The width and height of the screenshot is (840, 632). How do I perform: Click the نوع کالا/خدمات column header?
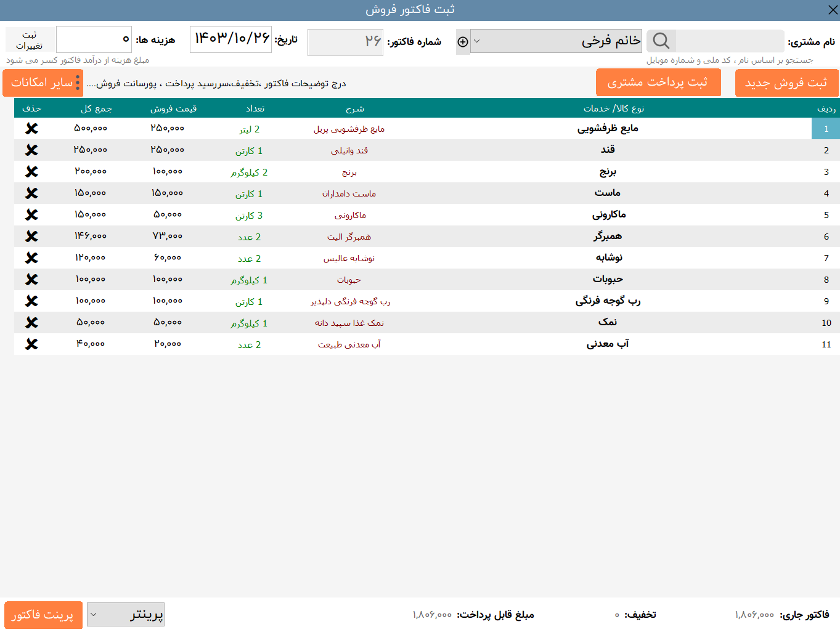pos(613,108)
